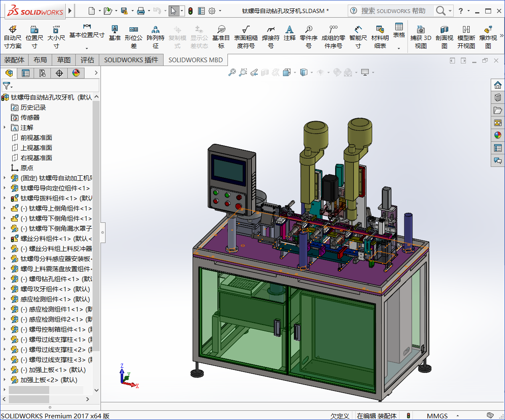Click the Model Break View (模型断开视图) tool
The width and height of the screenshot is (505, 420).
coord(466,37)
